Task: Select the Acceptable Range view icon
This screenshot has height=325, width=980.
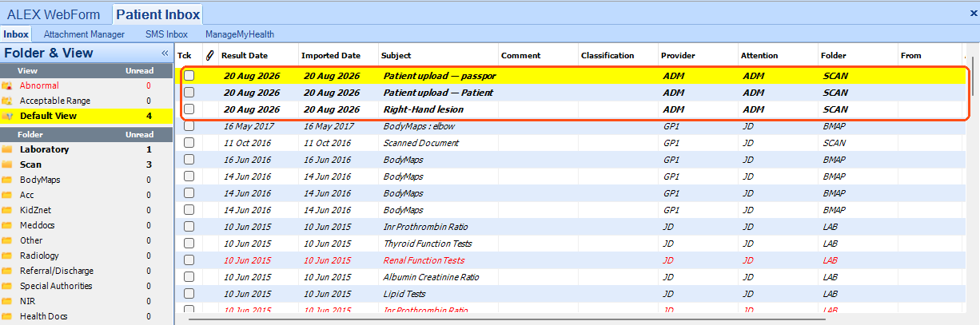Action: pos(7,101)
